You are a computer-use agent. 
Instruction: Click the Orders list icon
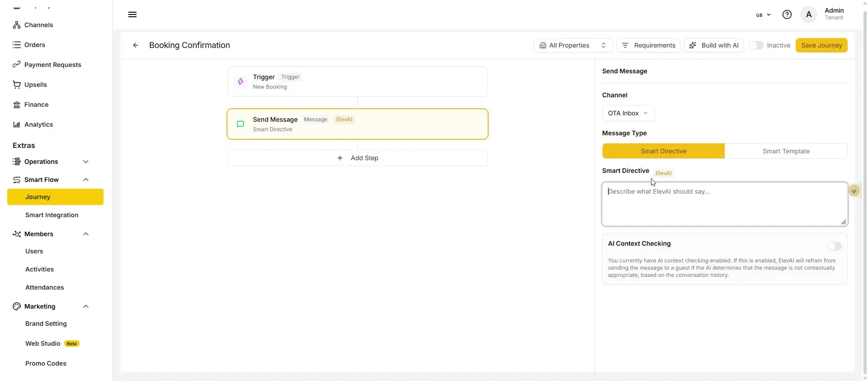click(x=17, y=45)
